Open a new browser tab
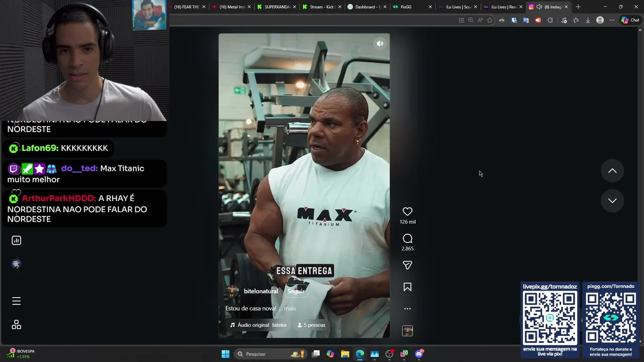 578,7
